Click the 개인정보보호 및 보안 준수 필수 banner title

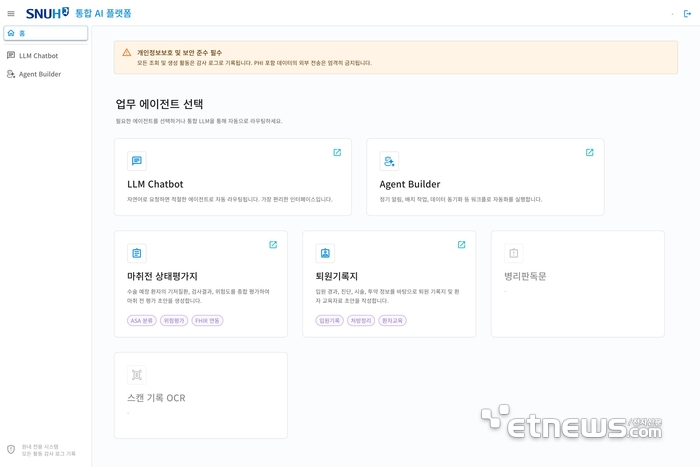(179, 53)
